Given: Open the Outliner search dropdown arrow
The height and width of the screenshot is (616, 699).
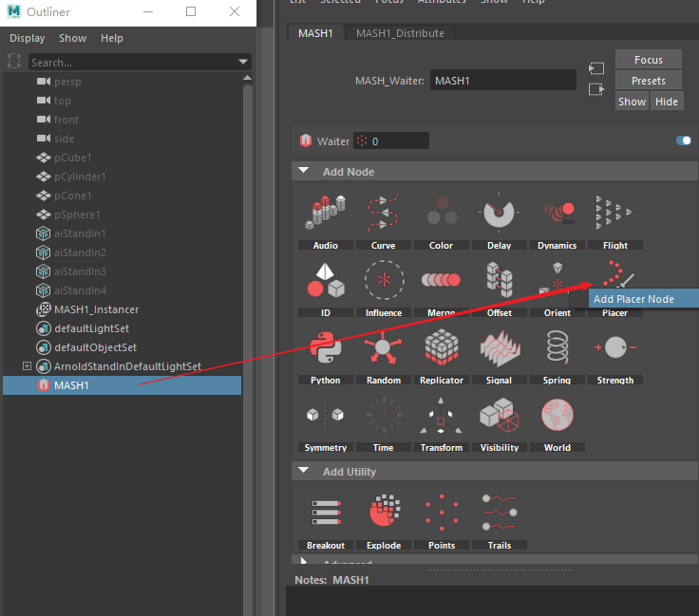Looking at the screenshot, I should 243,62.
